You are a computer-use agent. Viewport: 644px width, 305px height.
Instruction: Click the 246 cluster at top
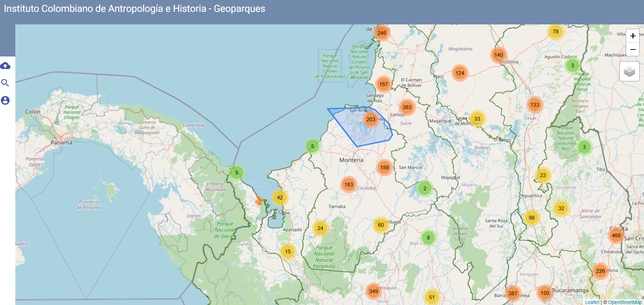382,33
